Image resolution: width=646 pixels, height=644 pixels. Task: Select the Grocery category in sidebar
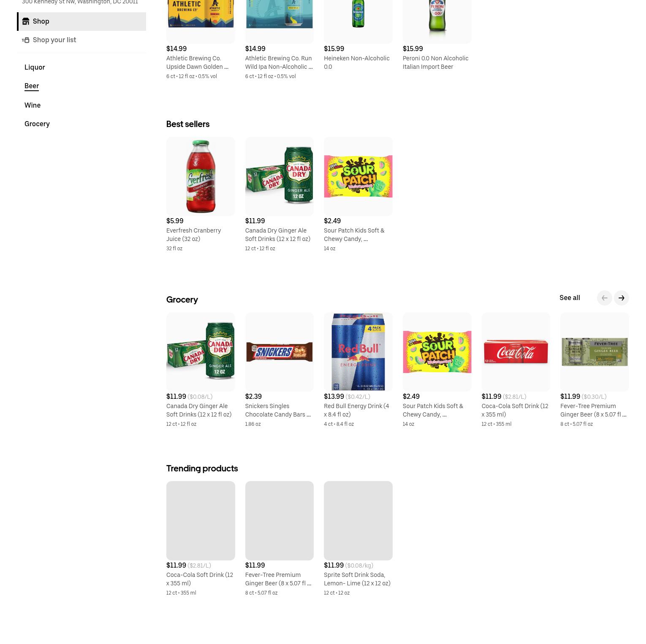coord(37,124)
